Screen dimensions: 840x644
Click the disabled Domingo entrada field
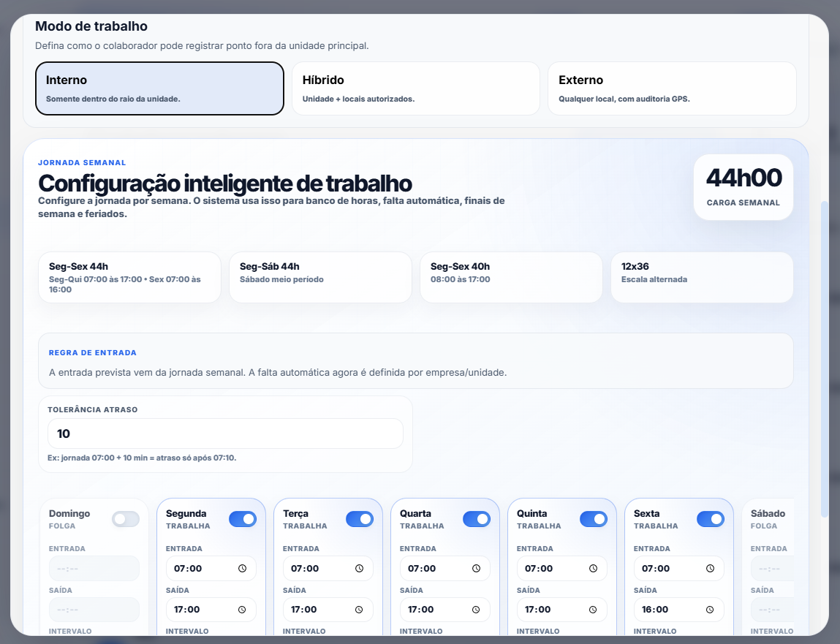[x=94, y=569]
